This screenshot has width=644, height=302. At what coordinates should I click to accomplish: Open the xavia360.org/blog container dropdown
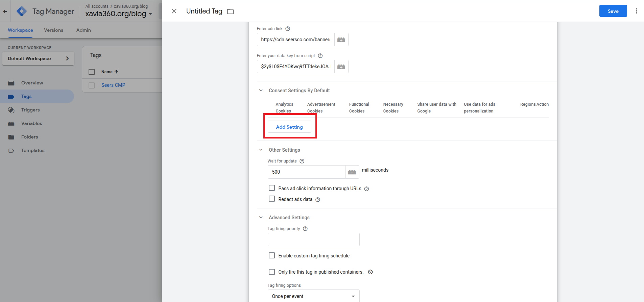coord(119,14)
